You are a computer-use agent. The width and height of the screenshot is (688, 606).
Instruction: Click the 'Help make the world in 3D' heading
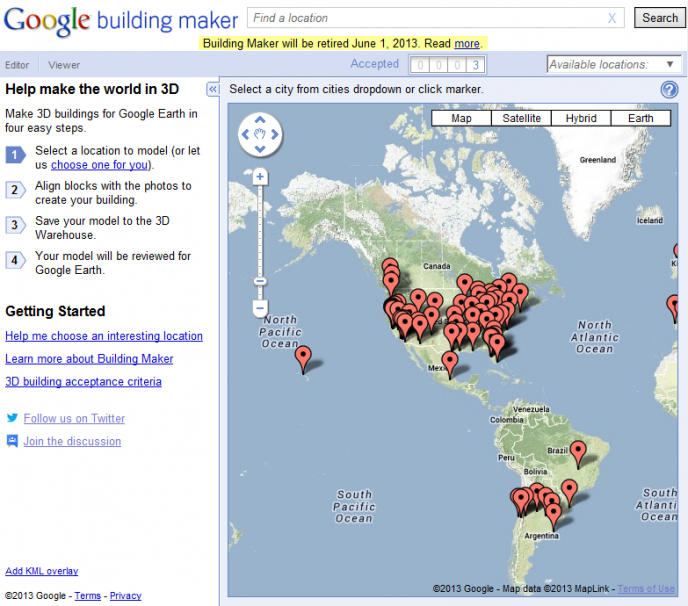[92, 89]
